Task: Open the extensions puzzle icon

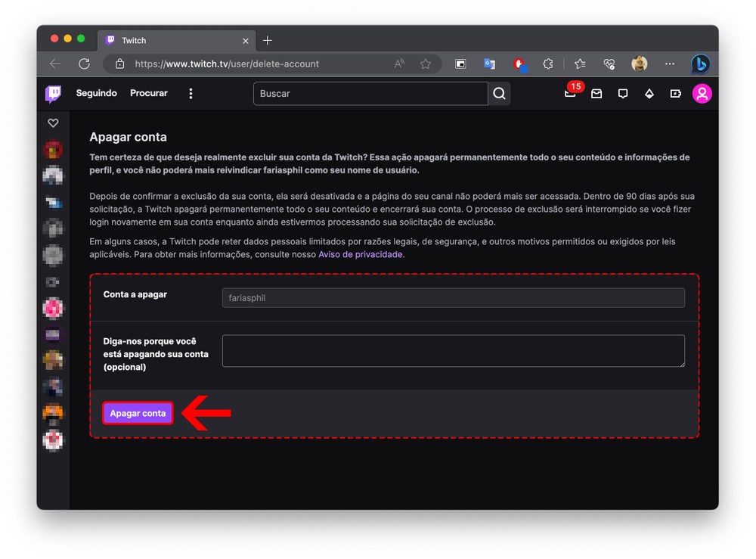Action: pos(547,64)
